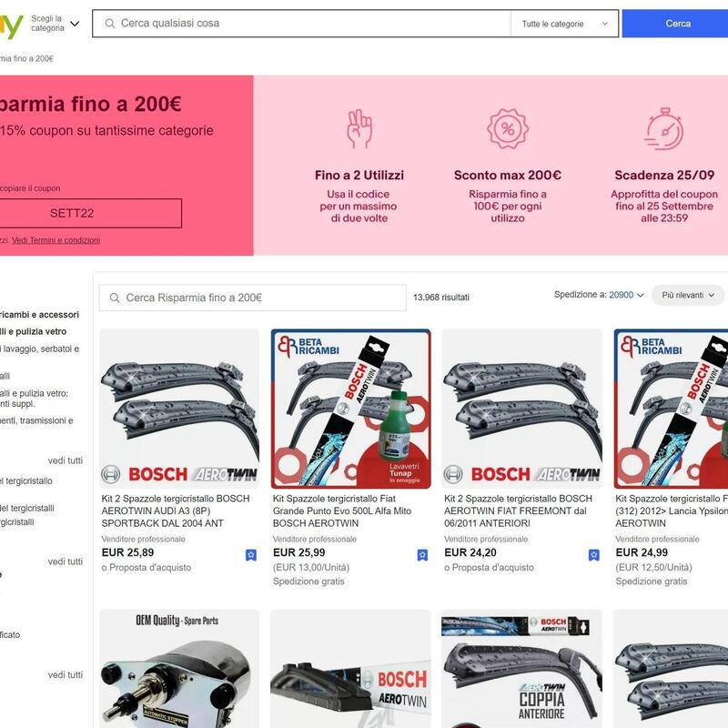728x728 pixels.
Task: Click the blue Cerca button
Action: point(677,24)
